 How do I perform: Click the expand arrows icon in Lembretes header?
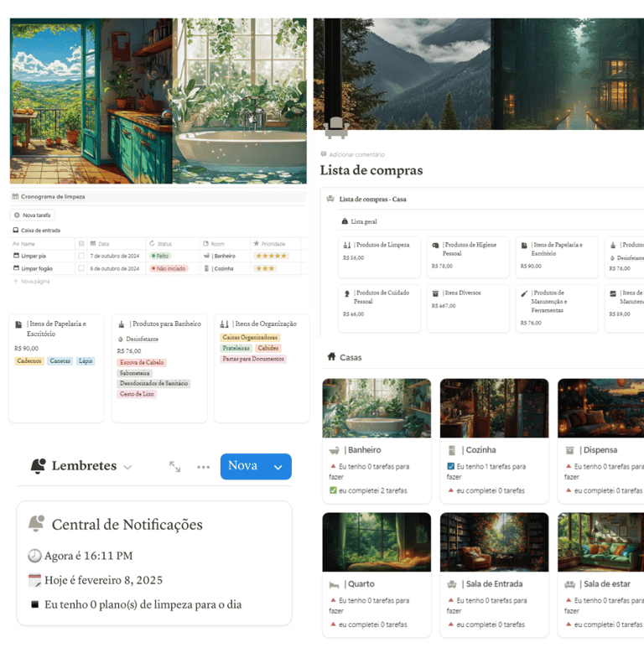click(175, 467)
